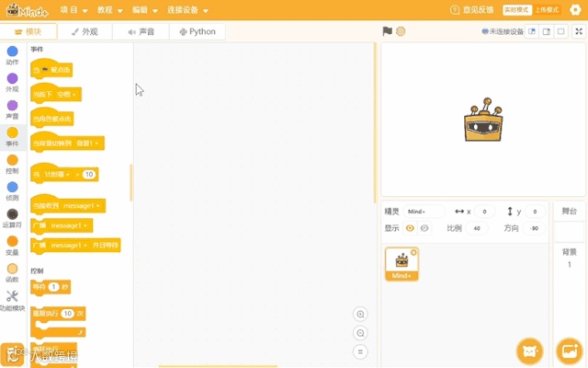Switch to stage-hidden layout icon
588x368 pixels.
tap(561, 31)
